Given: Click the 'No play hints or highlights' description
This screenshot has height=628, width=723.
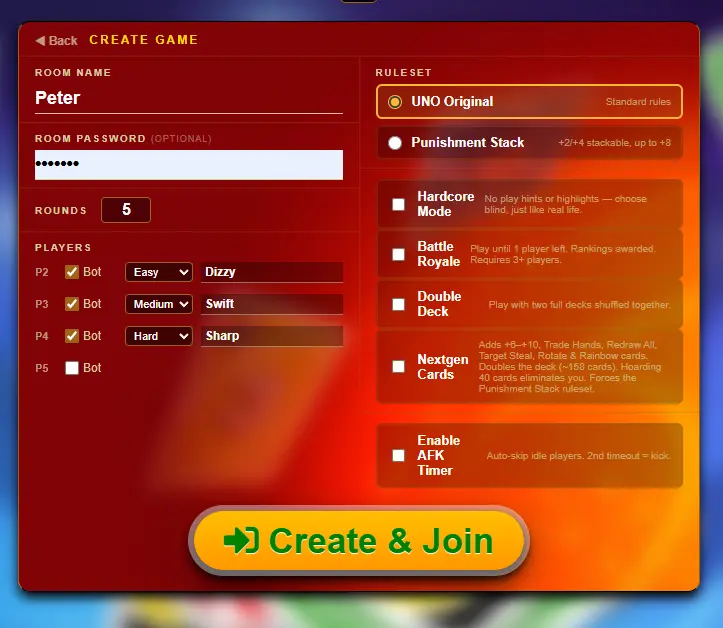Looking at the screenshot, I should tap(565, 204).
